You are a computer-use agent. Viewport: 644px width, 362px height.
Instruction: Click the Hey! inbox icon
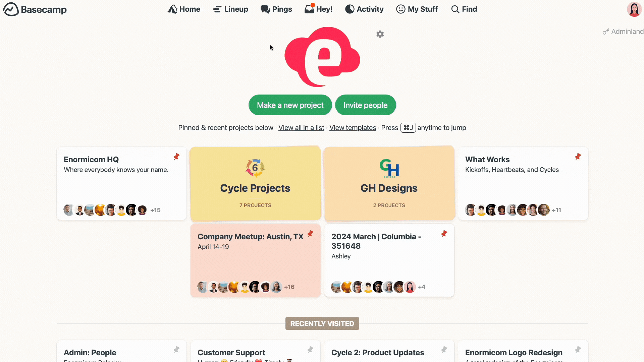tap(309, 9)
